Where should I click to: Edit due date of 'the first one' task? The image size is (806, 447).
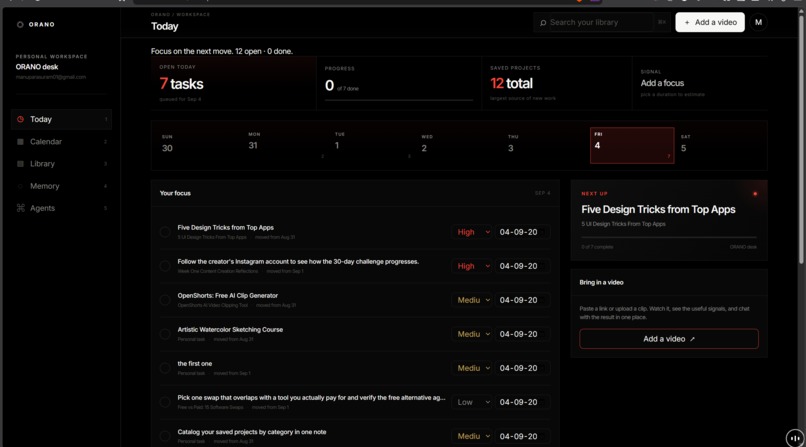point(522,368)
